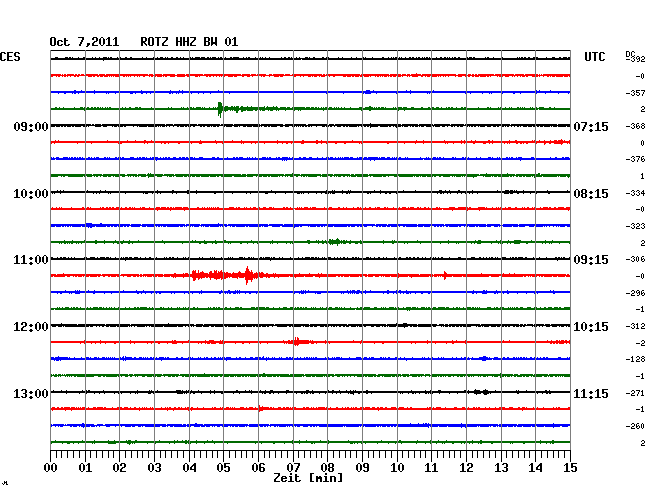Select the '10:00' local time label
Viewport: 650px width, 494px height.
coord(31,194)
